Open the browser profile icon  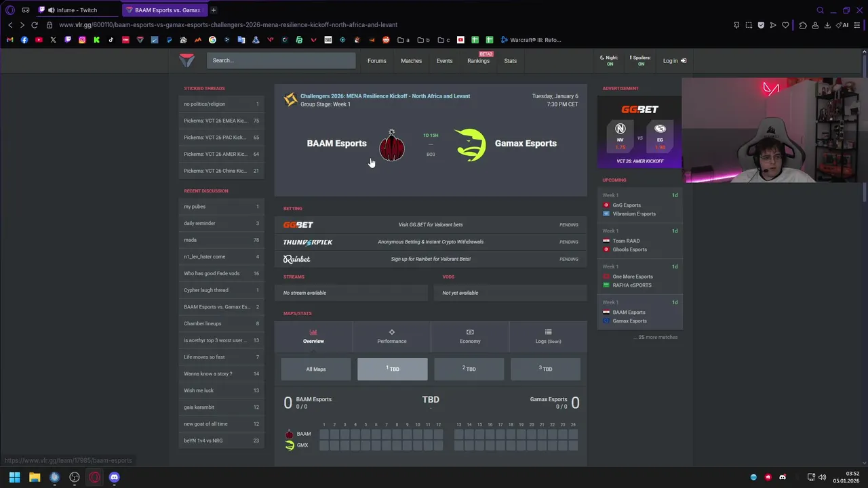815,25
